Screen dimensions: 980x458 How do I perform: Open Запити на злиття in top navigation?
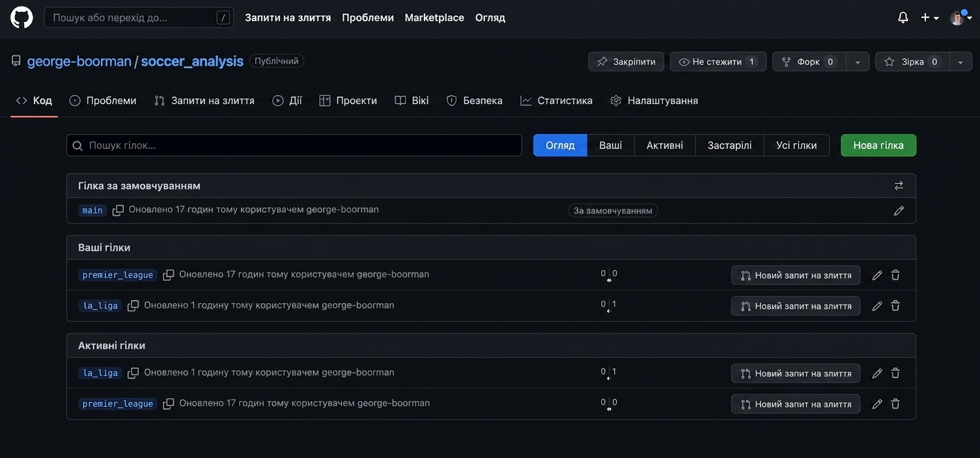click(x=288, y=18)
